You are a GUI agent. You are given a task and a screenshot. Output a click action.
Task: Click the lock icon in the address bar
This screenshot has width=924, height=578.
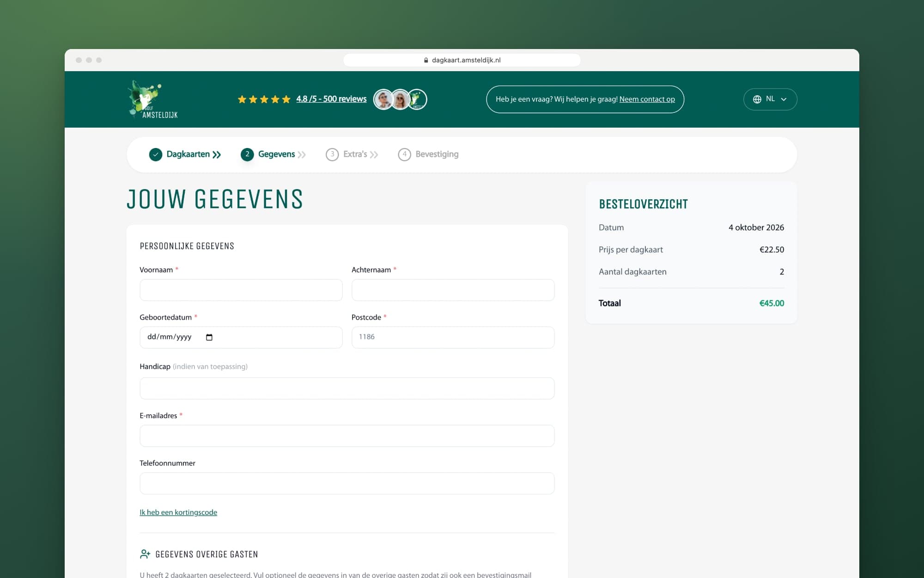click(426, 60)
